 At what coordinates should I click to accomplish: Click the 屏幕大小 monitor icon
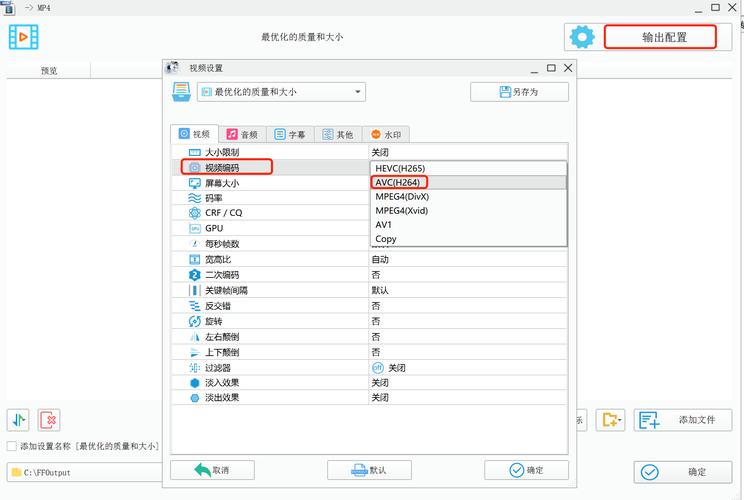(x=195, y=183)
